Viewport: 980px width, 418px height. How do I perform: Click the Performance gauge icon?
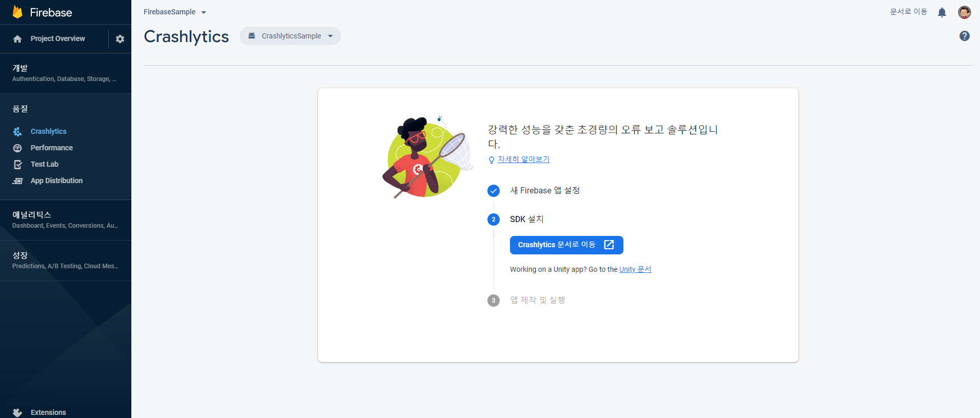click(17, 148)
